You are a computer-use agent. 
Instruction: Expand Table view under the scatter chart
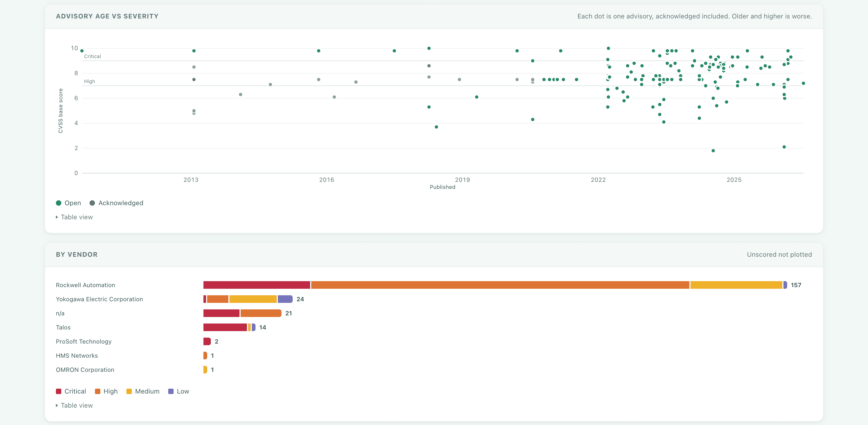74,217
